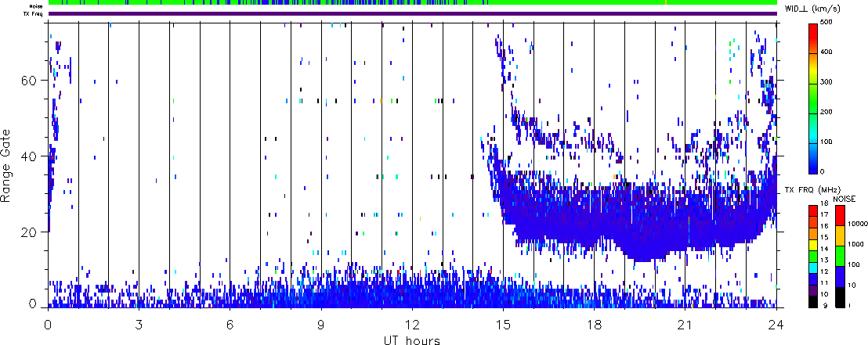Click the "Range Gate" y-axis title
The height and width of the screenshot is (345, 868).
tap(5, 165)
